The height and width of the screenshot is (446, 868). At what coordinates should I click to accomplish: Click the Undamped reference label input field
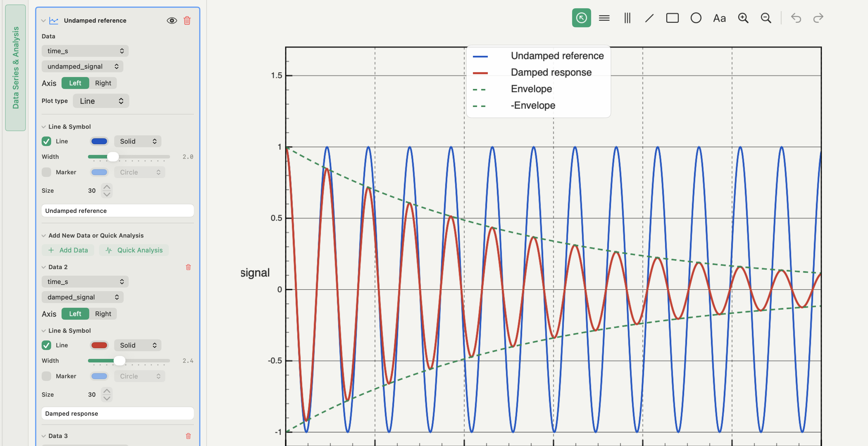pos(118,211)
